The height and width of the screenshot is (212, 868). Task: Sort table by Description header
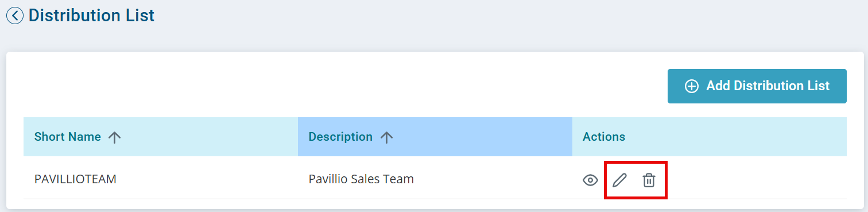click(x=435, y=137)
